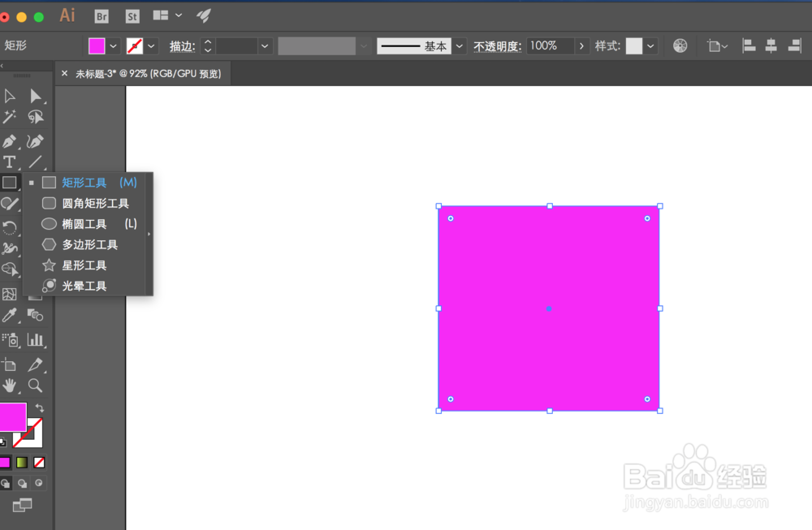
Task: Tear off the shape tools flyout panel
Action: pos(149,234)
